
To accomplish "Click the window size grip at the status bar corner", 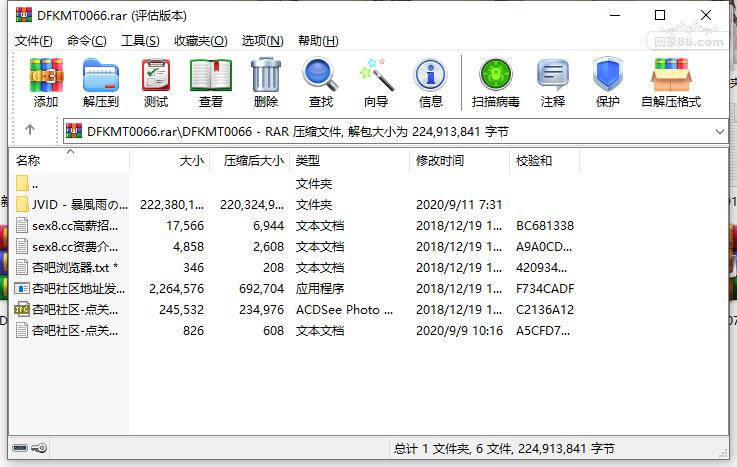I will tap(723, 453).
